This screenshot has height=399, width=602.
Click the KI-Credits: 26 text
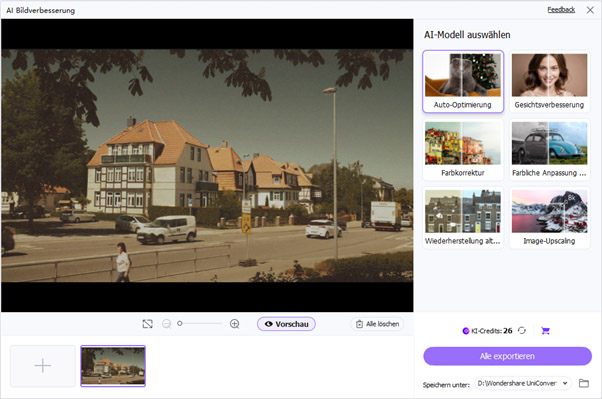coord(492,331)
